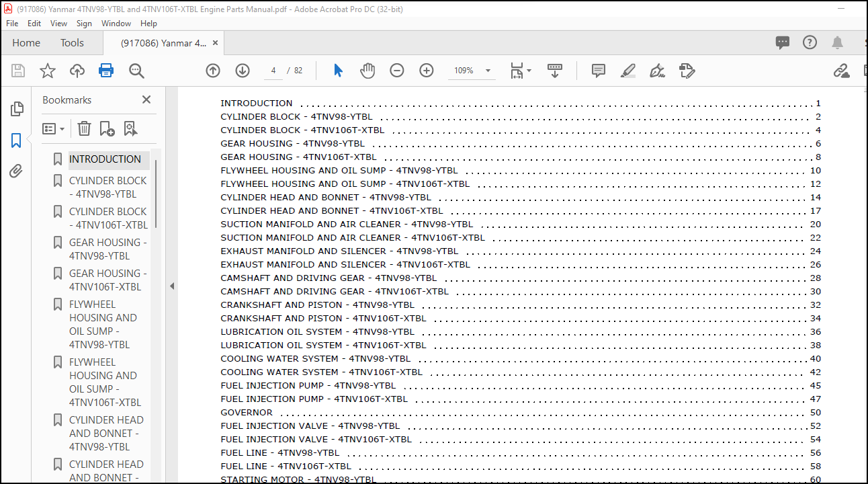The image size is (868, 484).
Task: Open the chat notifications bubble icon
Action: tap(783, 43)
